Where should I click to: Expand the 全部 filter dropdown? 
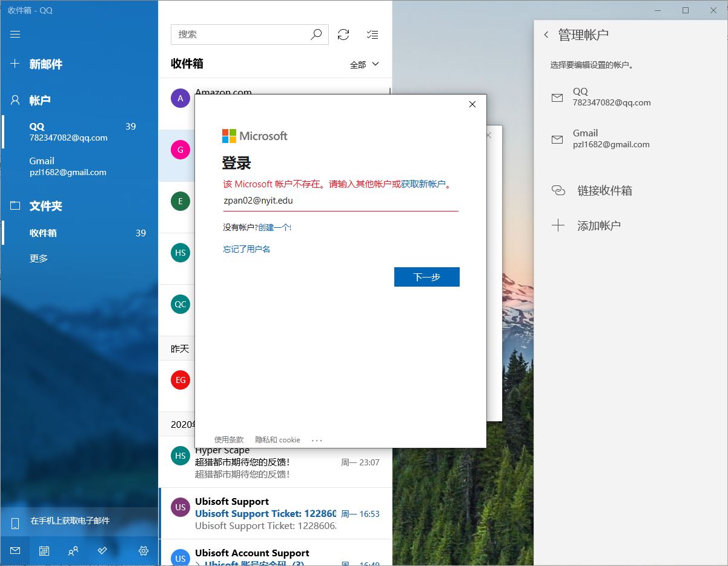click(x=365, y=64)
